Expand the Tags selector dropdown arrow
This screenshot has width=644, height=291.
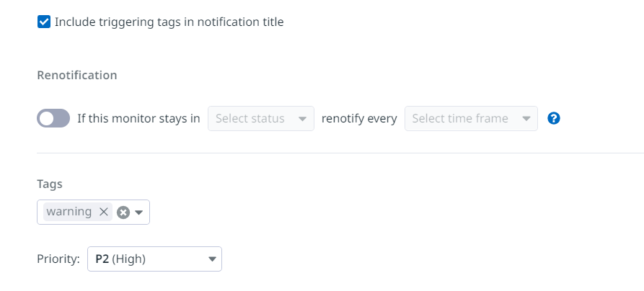(138, 212)
